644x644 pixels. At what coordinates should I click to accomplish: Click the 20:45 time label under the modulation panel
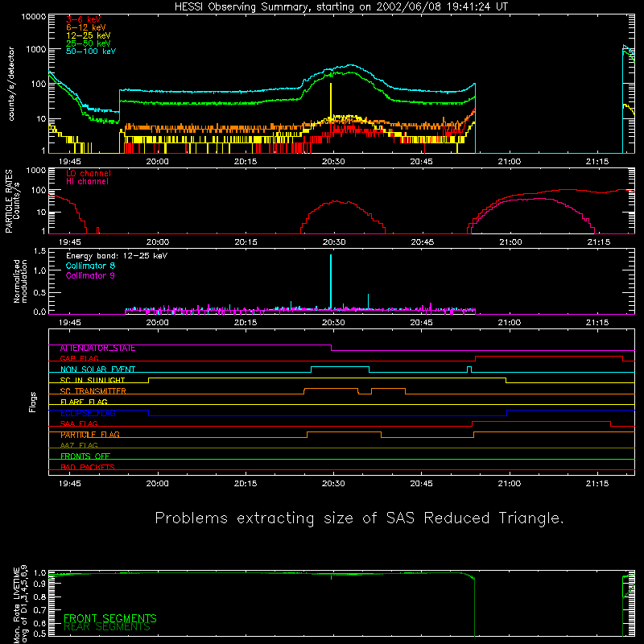pyautogui.click(x=421, y=323)
